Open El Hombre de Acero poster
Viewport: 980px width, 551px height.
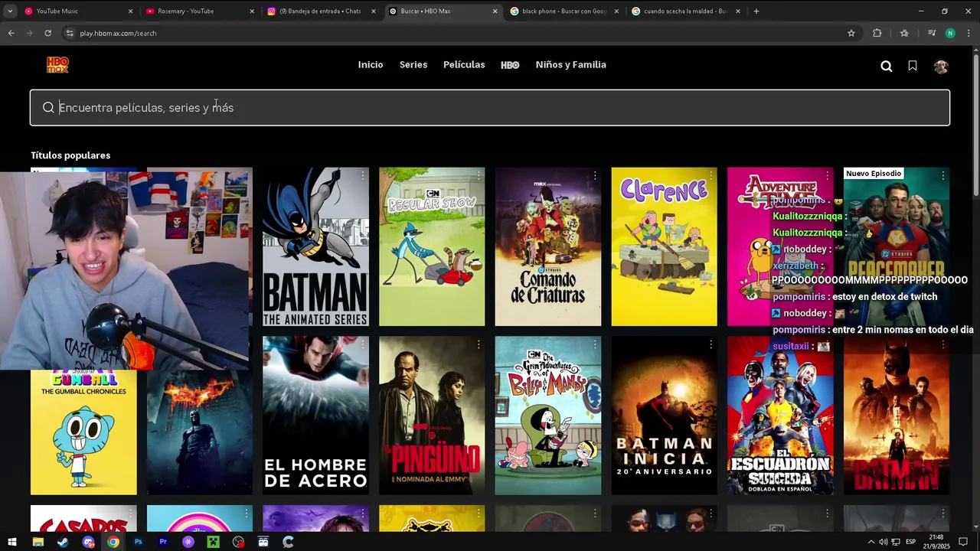coord(315,416)
